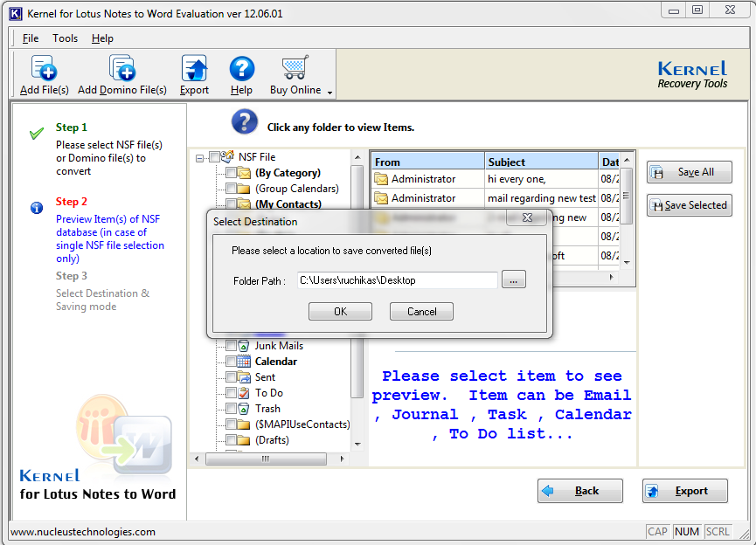
Task: Select the Junk Mails folder icon
Action: pos(244,346)
